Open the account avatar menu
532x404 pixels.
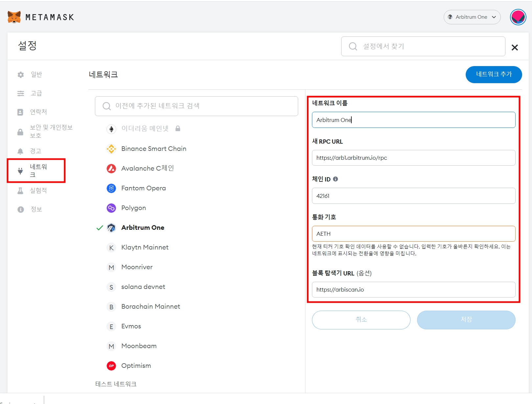click(x=518, y=17)
